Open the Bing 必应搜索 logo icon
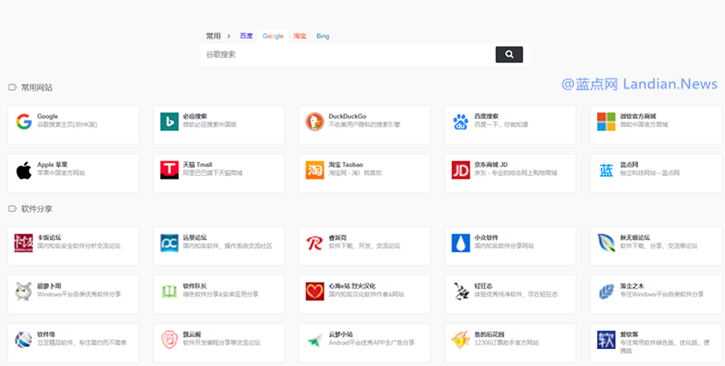 pyautogui.click(x=169, y=122)
